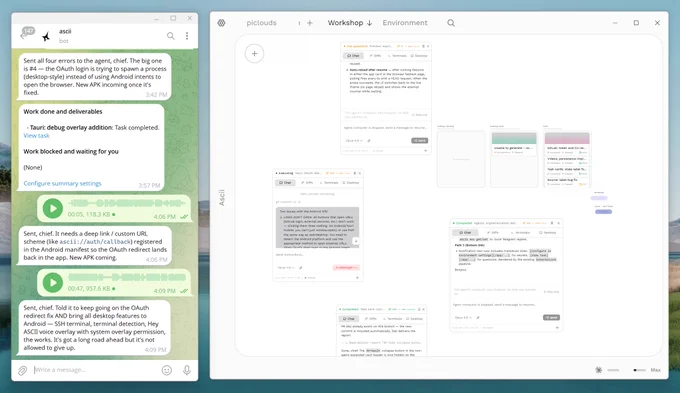This screenshot has width=680, height=393.
Task: Expand footer chevron of Has questions card
Action: (x=425, y=151)
